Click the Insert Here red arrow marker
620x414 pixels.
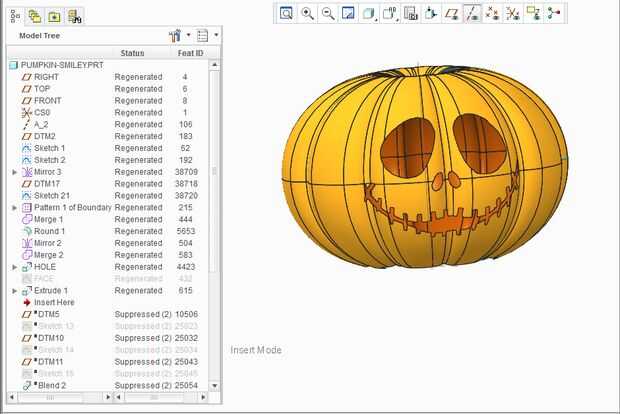click(x=27, y=302)
